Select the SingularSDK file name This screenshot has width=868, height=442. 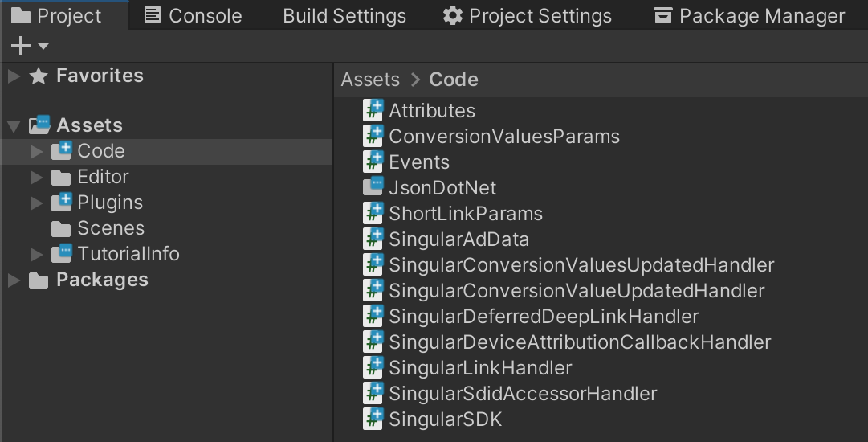tap(445, 419)
